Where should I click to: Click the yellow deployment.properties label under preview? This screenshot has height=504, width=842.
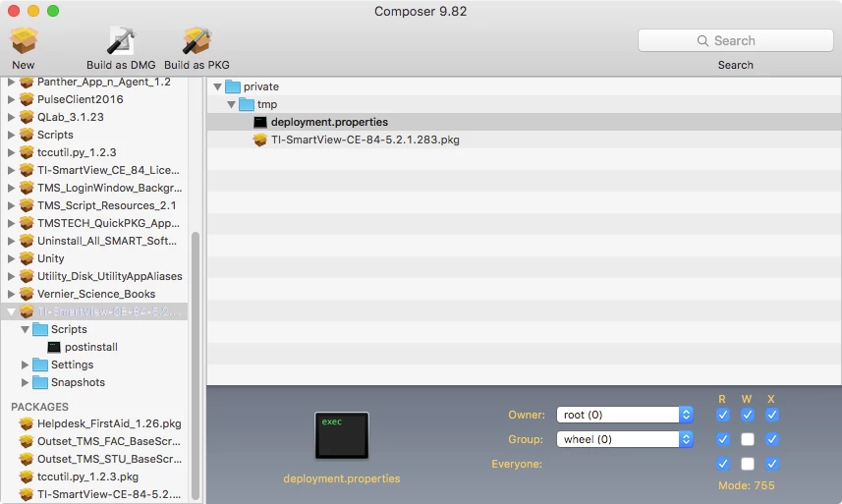(342, 478)
